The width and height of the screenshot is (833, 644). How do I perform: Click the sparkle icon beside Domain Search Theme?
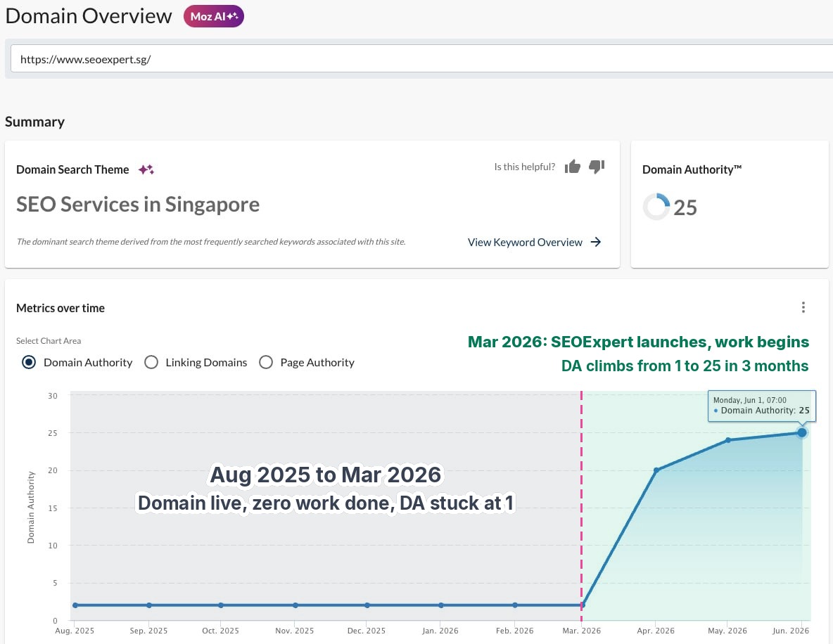pos(146,169)
